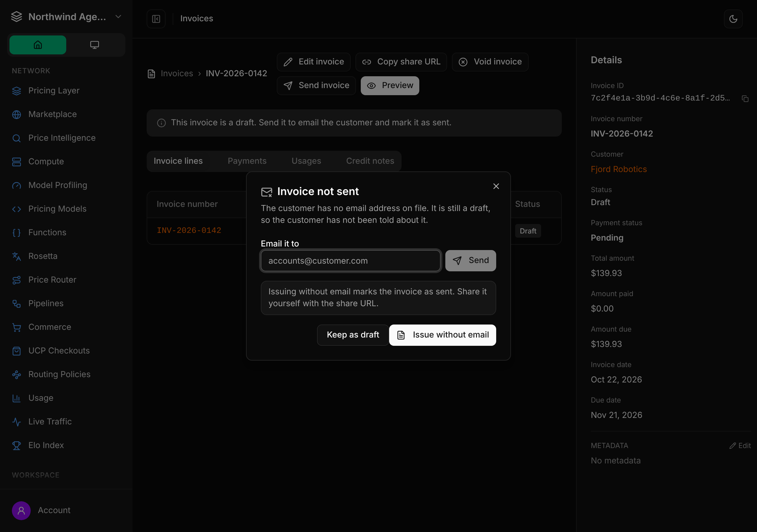This screenshot has width=757, height=532.
Task: Open UCP Checkouts bag icon
Action: pyautogui.click(x=17, y=351)
